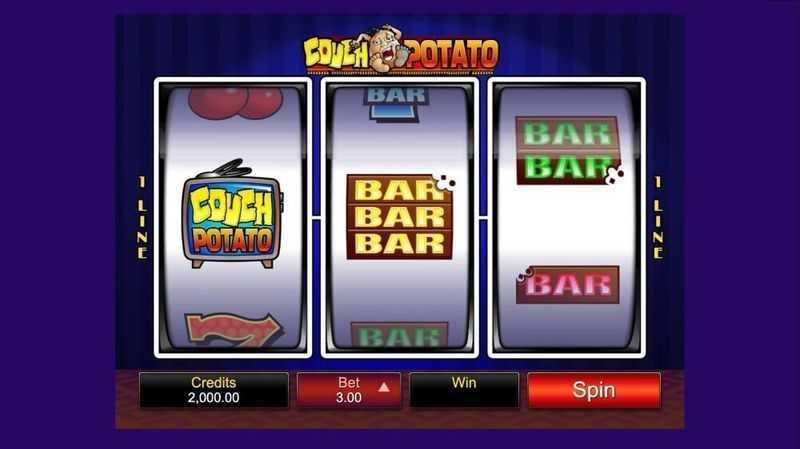Click the left 1 LINE indicator
Image resolution: width=800 pixels, height=449 pixels.
[x=142, y=218]
